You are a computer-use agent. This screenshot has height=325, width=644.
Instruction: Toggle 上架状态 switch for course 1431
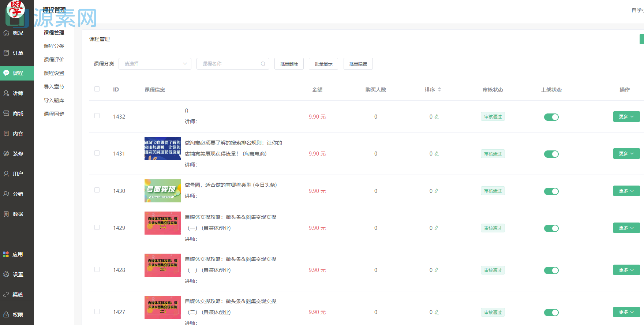551,154
